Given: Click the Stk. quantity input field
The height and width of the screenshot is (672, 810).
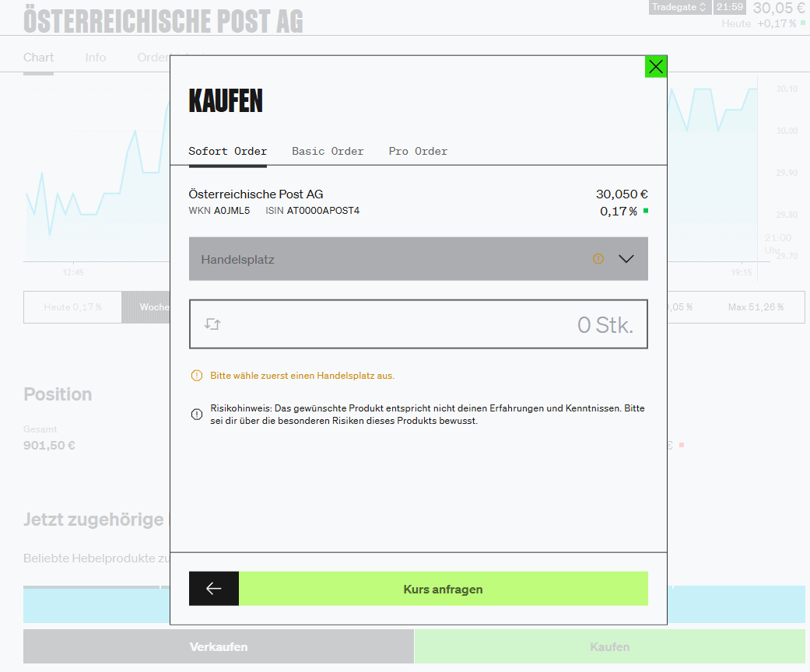Looking at the screenshot, I should [x=436, y=324].
